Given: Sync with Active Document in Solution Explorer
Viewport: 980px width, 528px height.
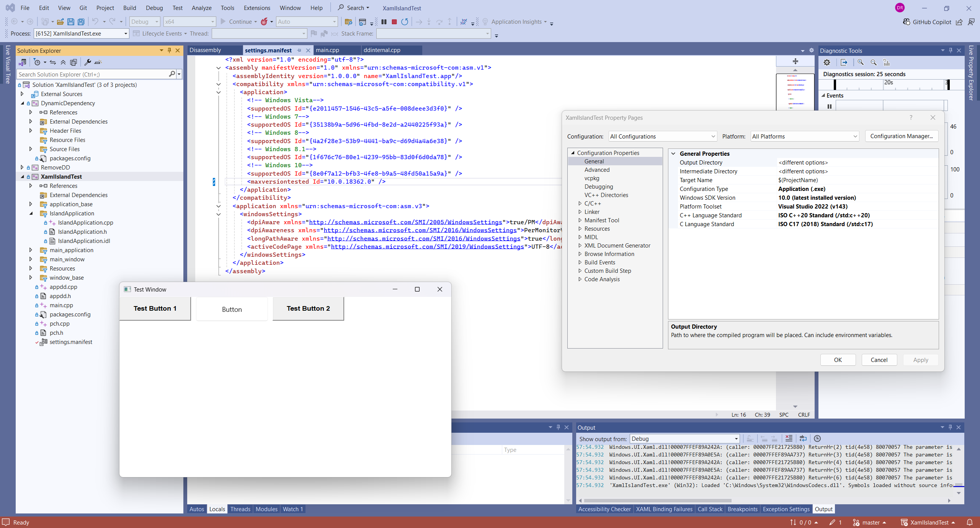Looking at the screenshot, I should (x=53, y=62).
